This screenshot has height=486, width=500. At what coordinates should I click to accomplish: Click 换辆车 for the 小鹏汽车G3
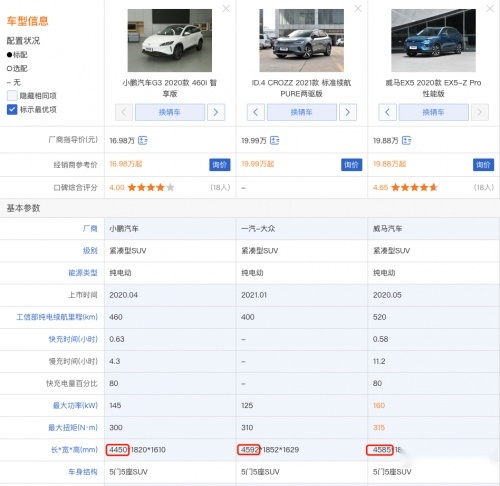click(x=170, y=112)
